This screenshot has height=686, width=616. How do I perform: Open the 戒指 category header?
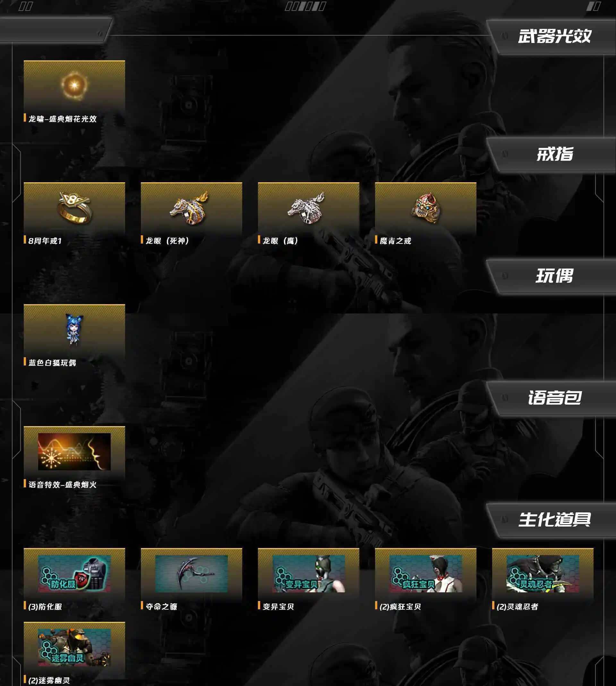click(554, 154)
